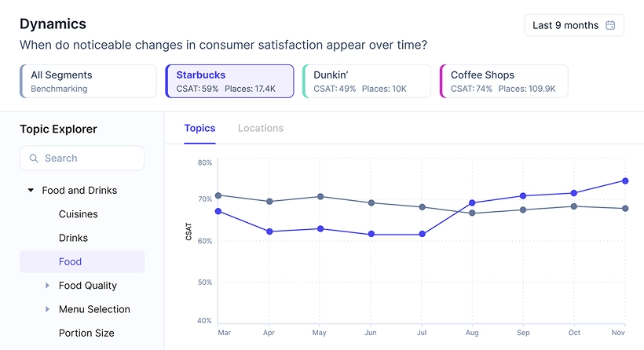Select the Portion Size topic
Viewport: 644px width, 350px height.
point(86,333)
